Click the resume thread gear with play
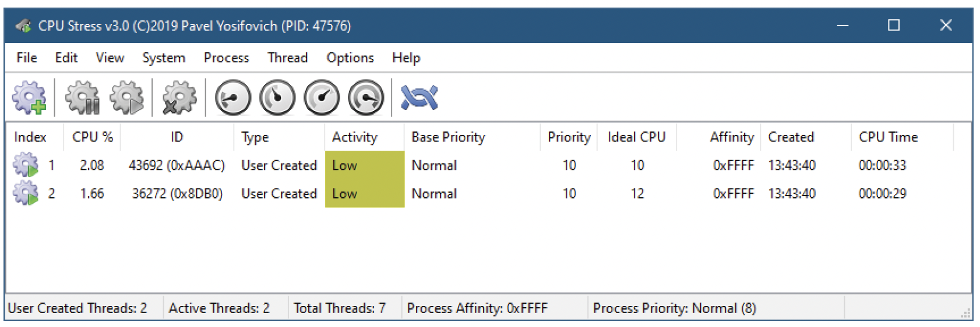Image resolution: width=980 pixels, height=327 pixels. point(126,97)
